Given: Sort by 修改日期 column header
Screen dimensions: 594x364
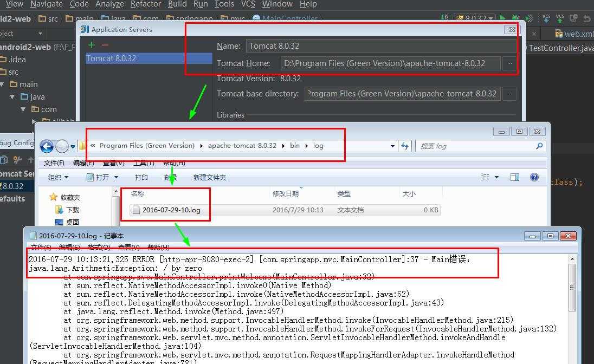Looking at the screenshot, I should (301, 193).
